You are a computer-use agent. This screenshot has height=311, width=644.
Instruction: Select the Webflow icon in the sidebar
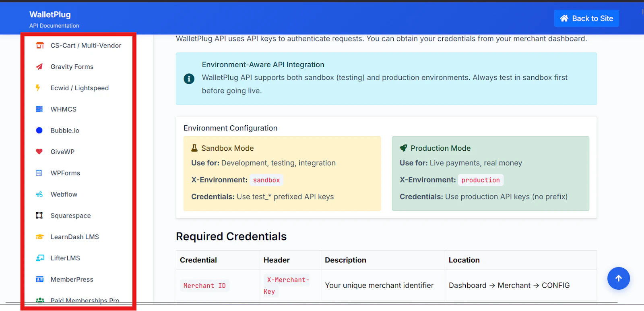39,195
